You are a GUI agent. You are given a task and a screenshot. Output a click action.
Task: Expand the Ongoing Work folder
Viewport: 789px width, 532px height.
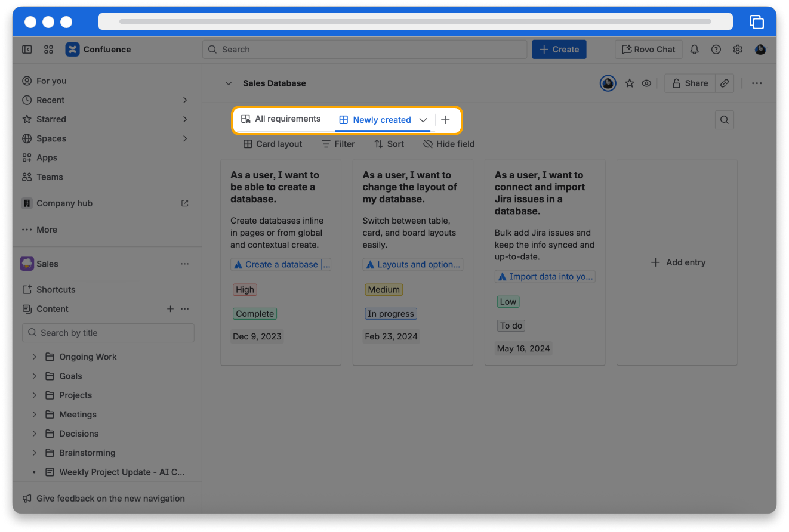[34, 357]
